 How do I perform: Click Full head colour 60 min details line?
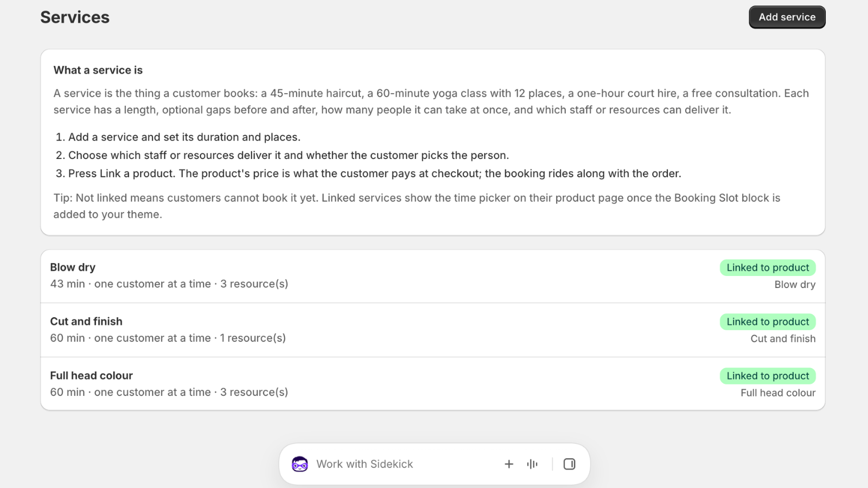169,393
